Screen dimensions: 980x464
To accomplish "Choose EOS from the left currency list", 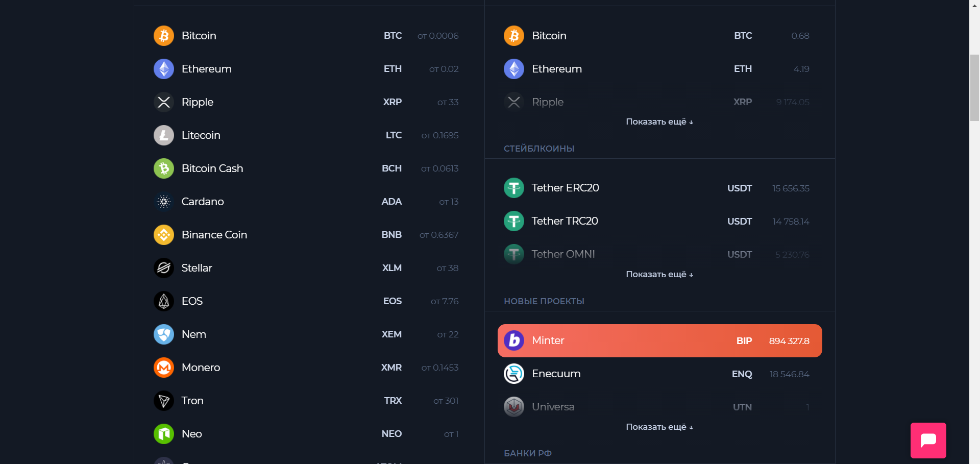I will pos(192,301).
